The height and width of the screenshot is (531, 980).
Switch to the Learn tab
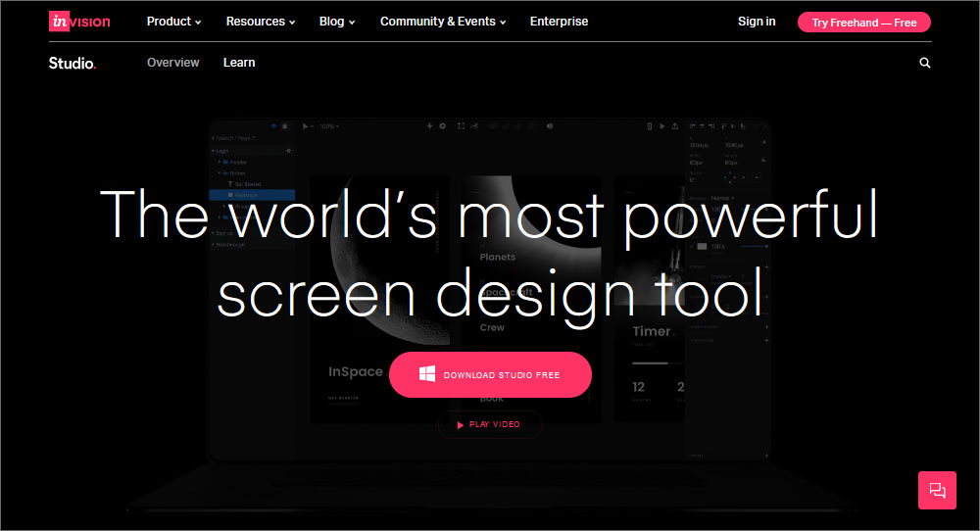click(239, 63)
